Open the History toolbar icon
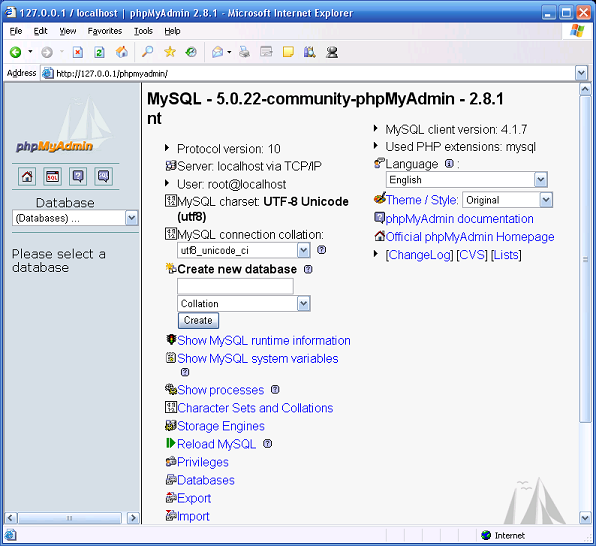This screenshot has width=596, height=546. tap(191, 51)
